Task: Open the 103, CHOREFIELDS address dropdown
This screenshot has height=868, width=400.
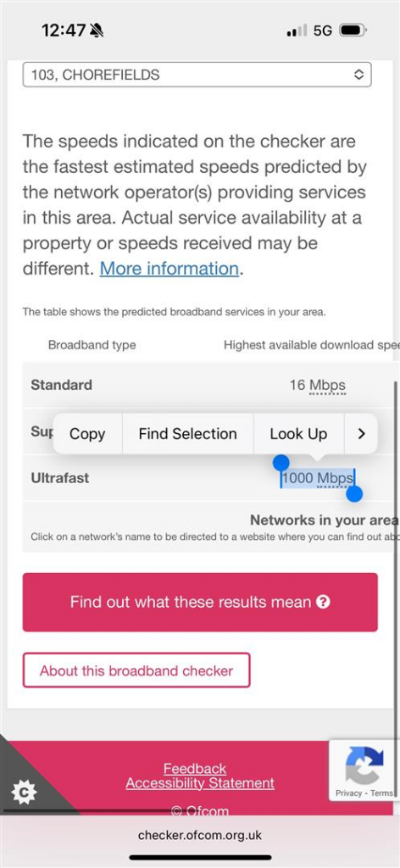Action: (x=197, y=75)
